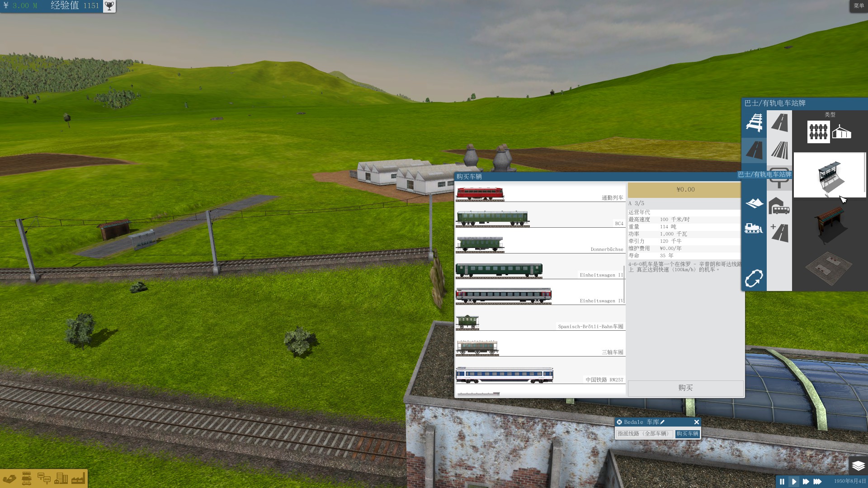The height and width of the screenshot is (488, 868).
Task: Open the vehicle list icon
Action: tap(27, 479)
